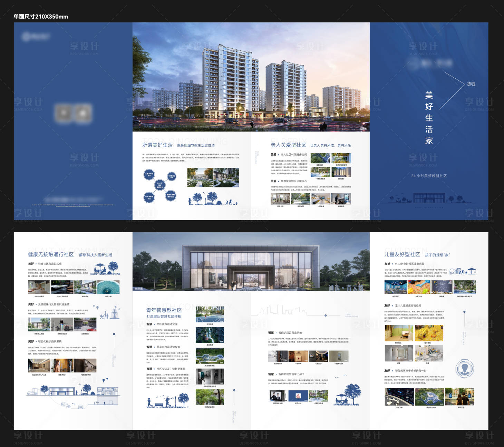This screenshot has width=504, height=447.
Task: Click the vertical 美好生活家 cover title
Action: point(429,118)
